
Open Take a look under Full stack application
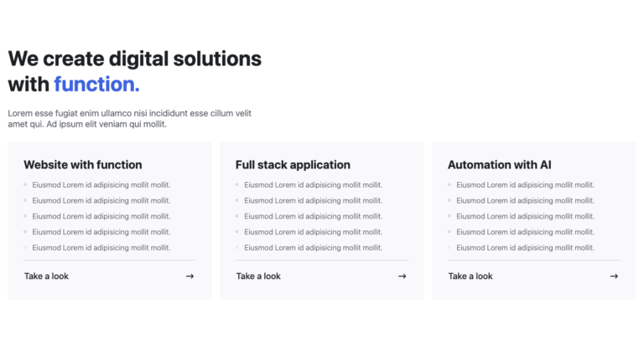click(x=258, y=276)
